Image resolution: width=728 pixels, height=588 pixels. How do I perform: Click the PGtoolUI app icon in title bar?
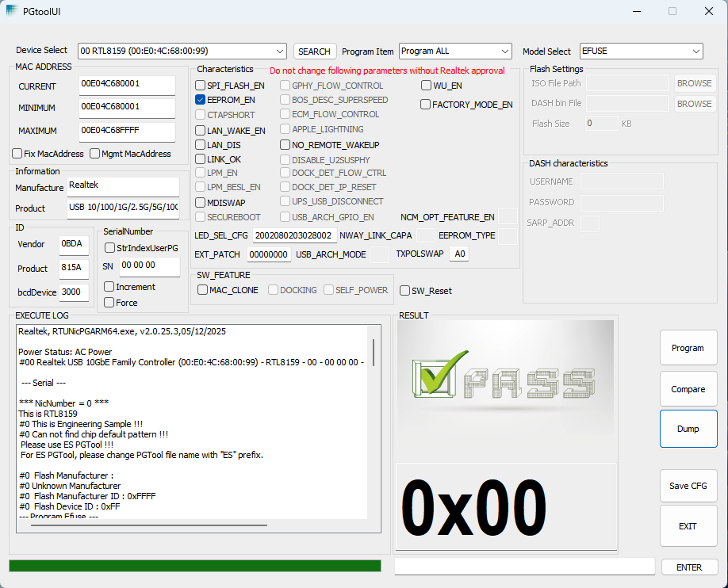12,11
